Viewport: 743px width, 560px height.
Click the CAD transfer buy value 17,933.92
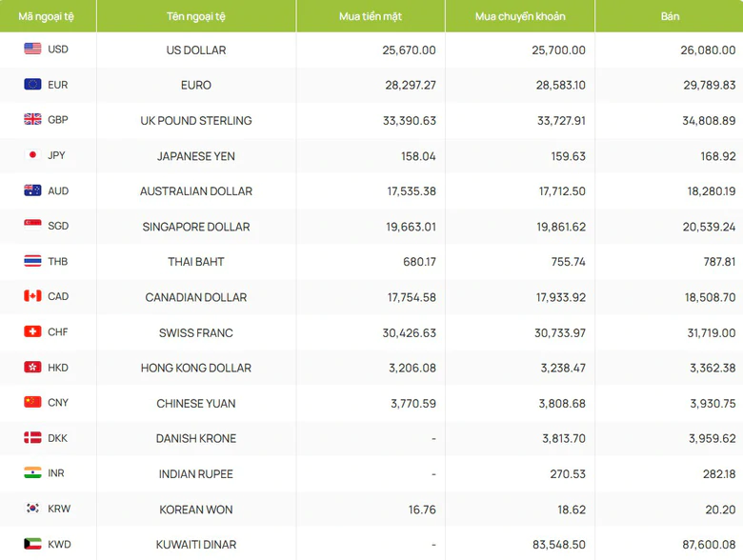tap(561, 297)
